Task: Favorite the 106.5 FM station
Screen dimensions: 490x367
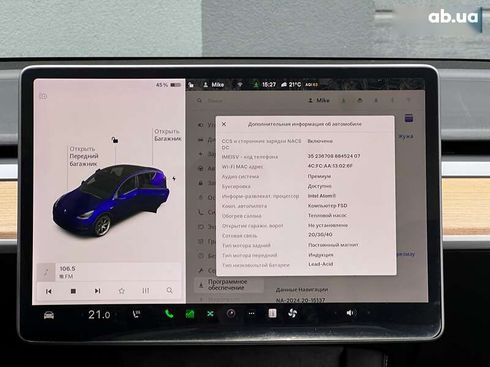Action: click(122, 291)
